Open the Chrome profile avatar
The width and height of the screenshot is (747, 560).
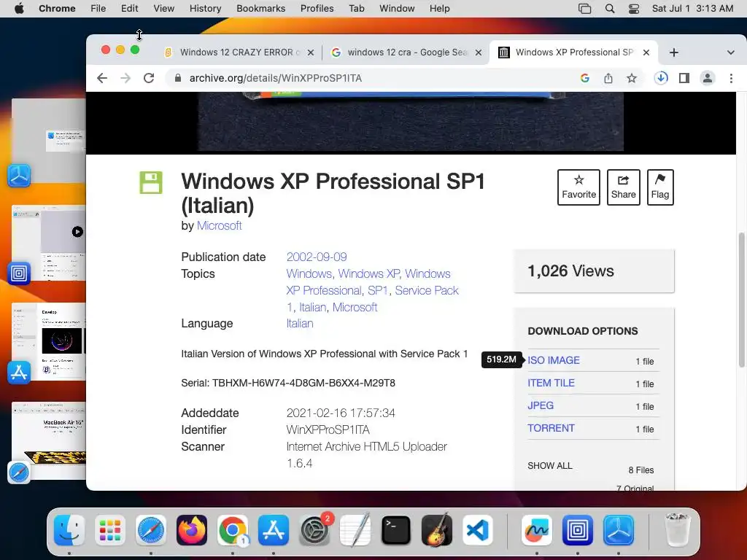pyautogui.click(x=708, y=78)
